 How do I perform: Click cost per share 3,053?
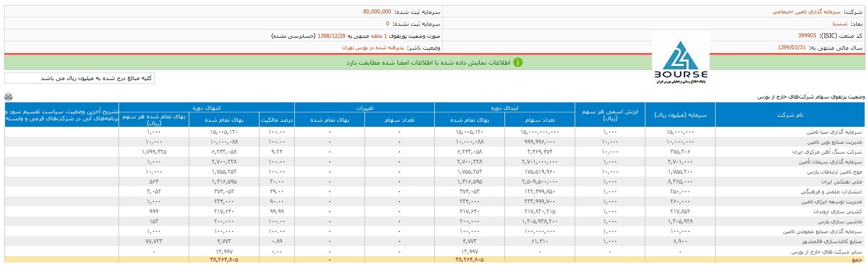(154, 191)
